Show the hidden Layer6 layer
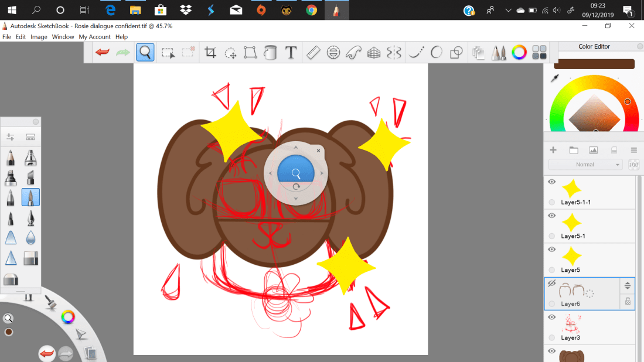The width and height of the screenshot is (644, 362). pos(551,284)
